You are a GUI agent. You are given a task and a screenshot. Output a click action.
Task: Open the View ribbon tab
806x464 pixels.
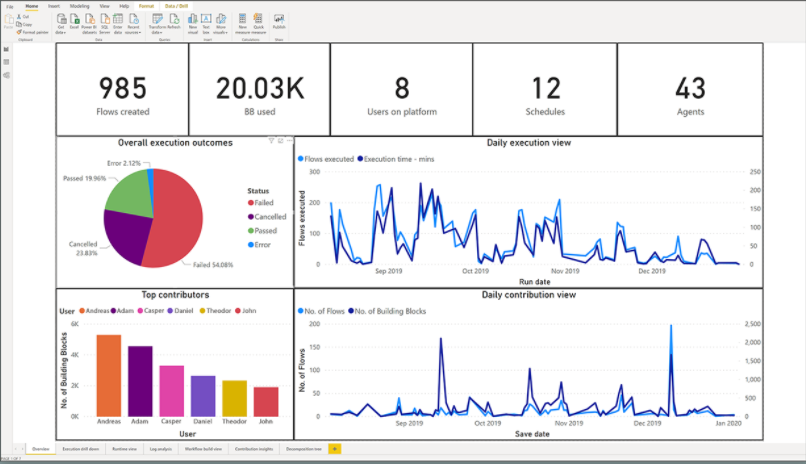(104, 6)
